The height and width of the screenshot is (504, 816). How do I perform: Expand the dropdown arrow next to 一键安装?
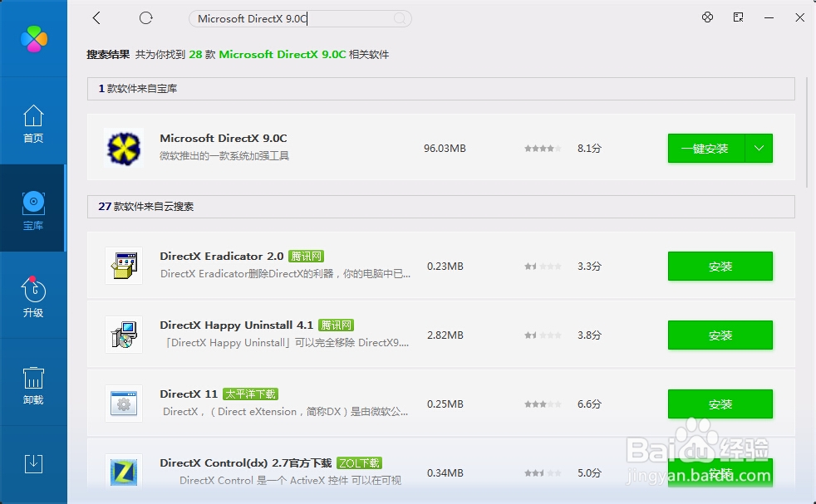[759, 149]
